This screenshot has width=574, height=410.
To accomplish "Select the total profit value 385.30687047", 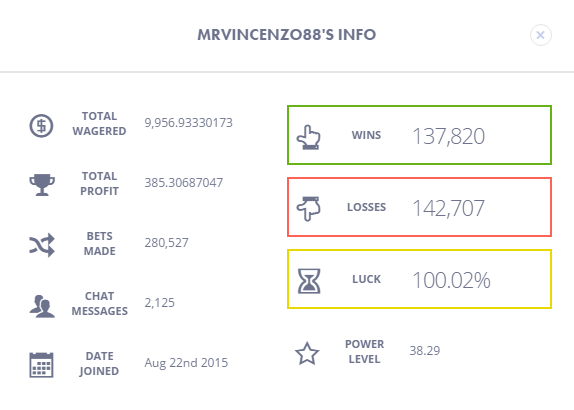I will pos(184,183).
